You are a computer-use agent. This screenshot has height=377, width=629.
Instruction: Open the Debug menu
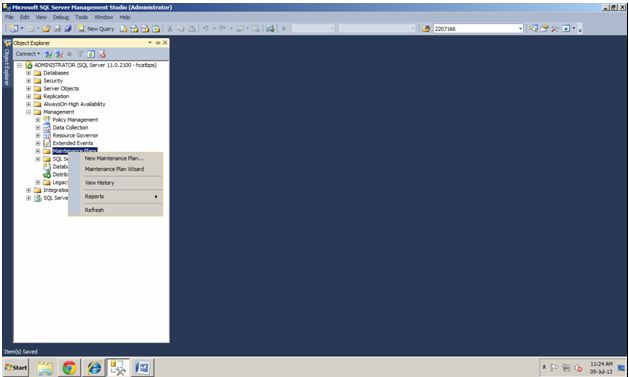(61, 17)
